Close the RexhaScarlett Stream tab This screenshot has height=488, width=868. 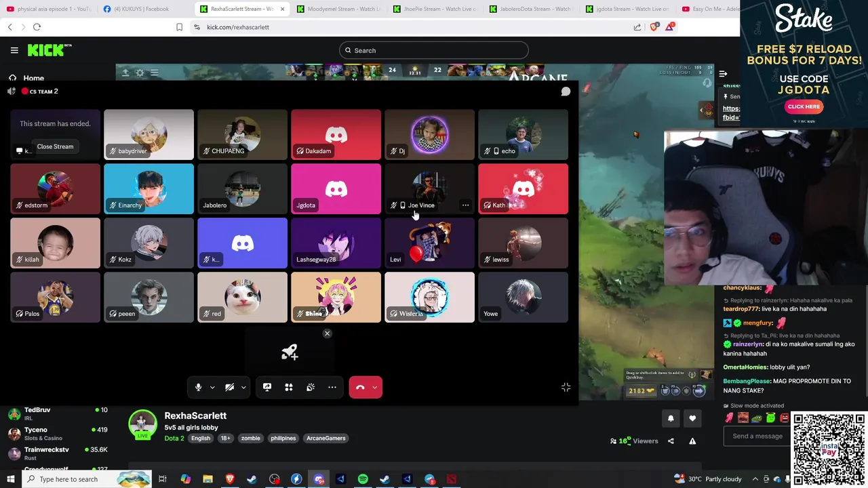coord(282,9)
